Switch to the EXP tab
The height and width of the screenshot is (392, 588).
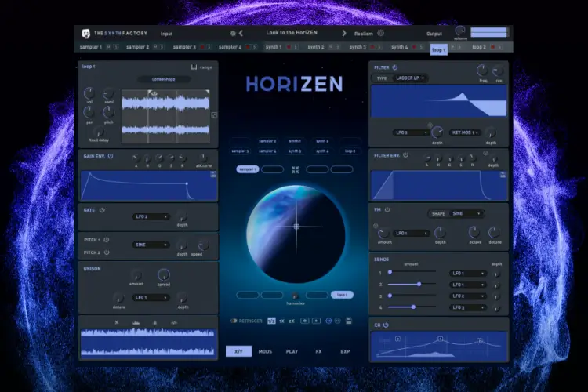point(345,351)
